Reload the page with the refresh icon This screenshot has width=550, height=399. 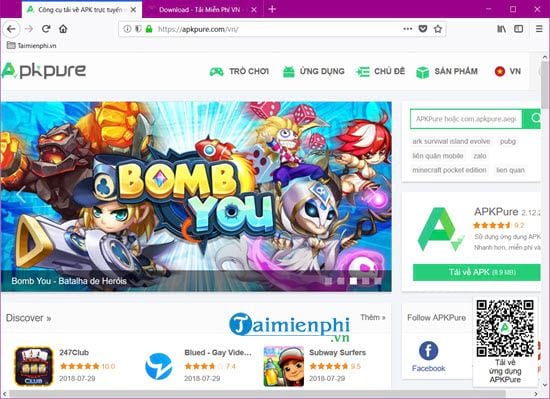46,29
